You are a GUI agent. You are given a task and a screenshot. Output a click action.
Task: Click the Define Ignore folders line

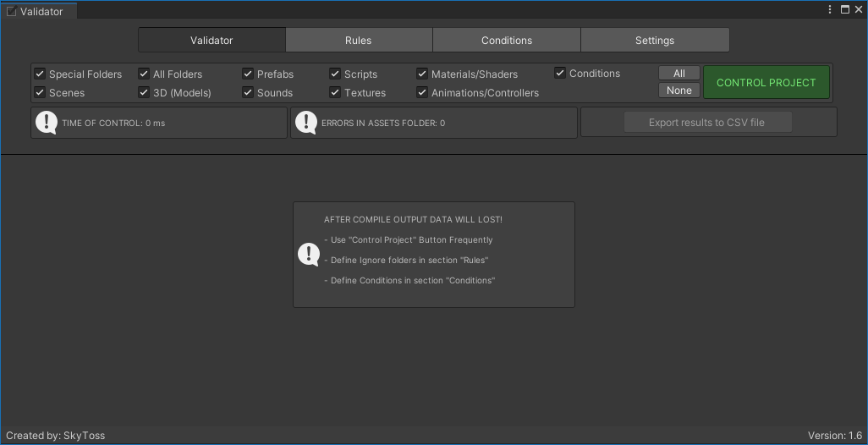pyautogui.click(x=406, y=260)
